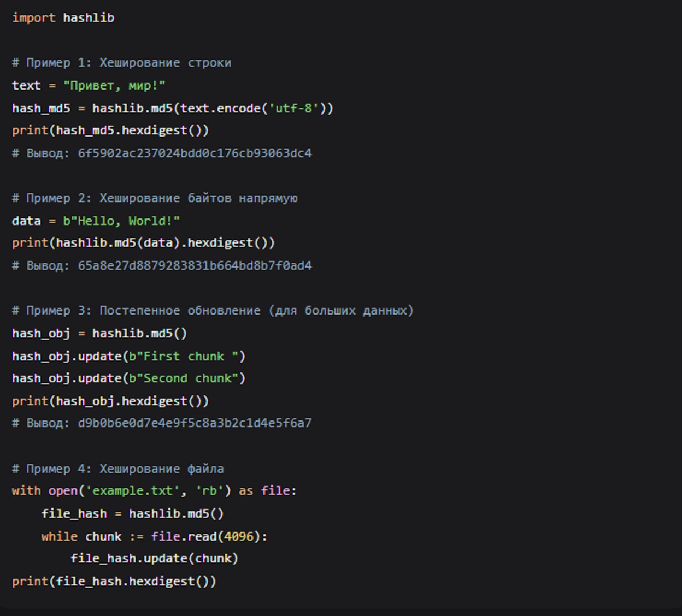Click the "Привет, мир!" string literal
The image size is (682, 616).
click(x=114, y=86)
